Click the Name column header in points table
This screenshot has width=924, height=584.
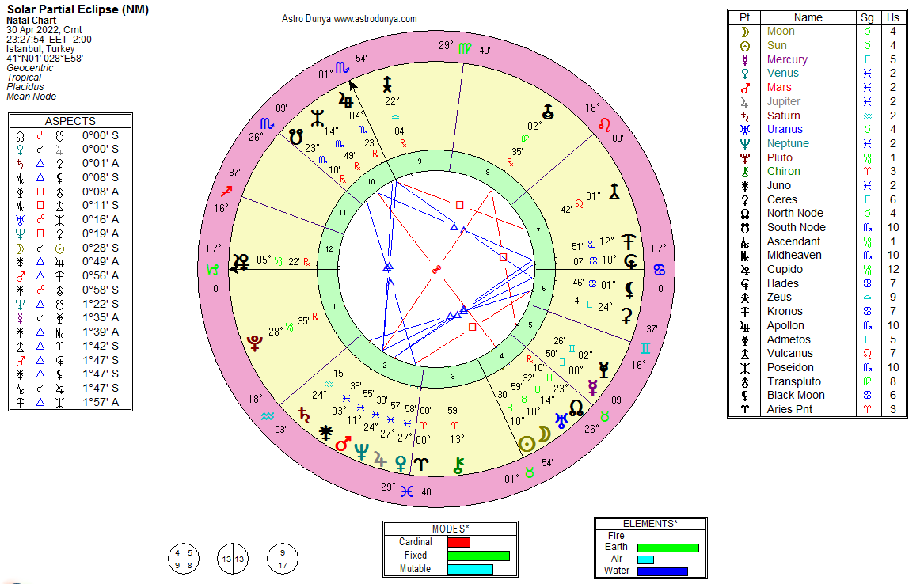tap(808, 17)
